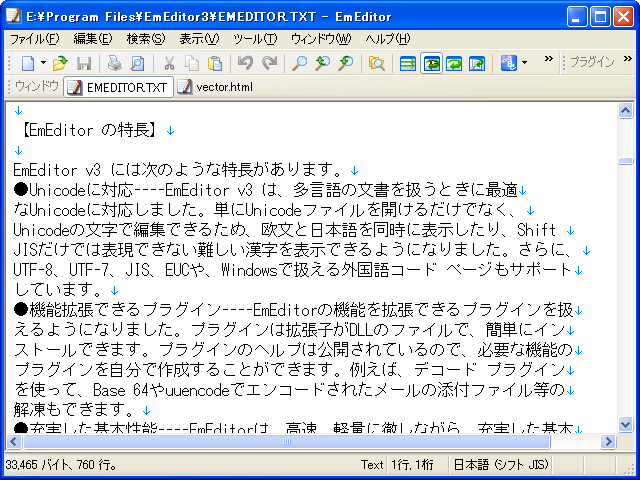Screen dimensions: 640x480
Task: Toggle Wrap by Characters mode icon
Action: [x=431, y=63]
